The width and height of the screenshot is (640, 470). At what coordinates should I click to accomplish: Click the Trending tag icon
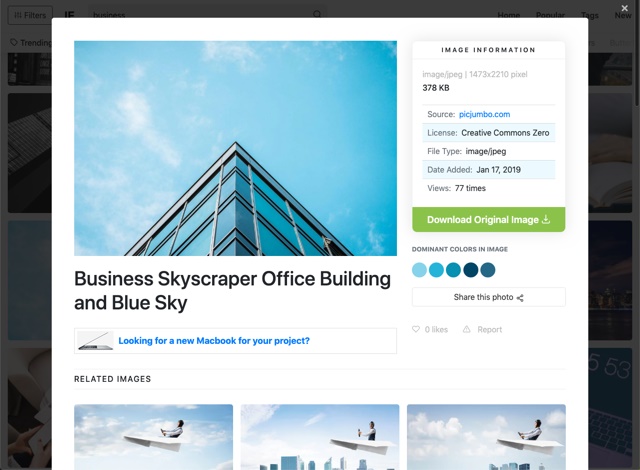tap(14, 42)
